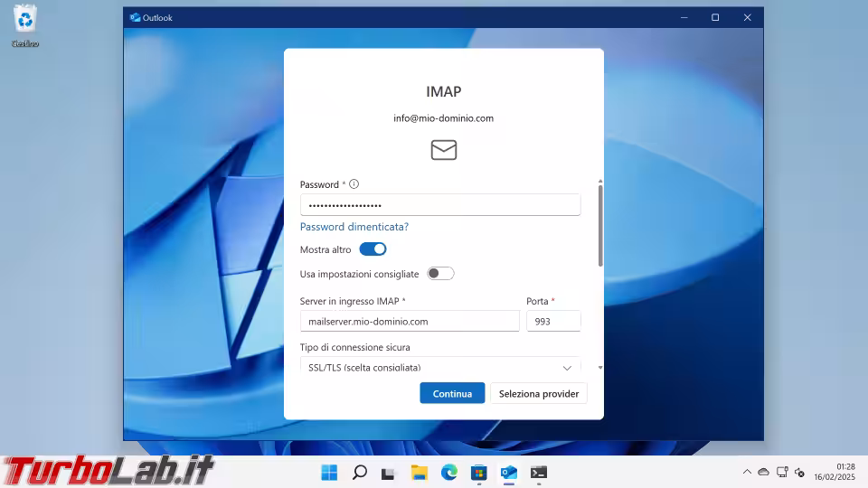Click the envelope mail icon
This screenshot has height=488, width=868.
(x=443, y=150)
